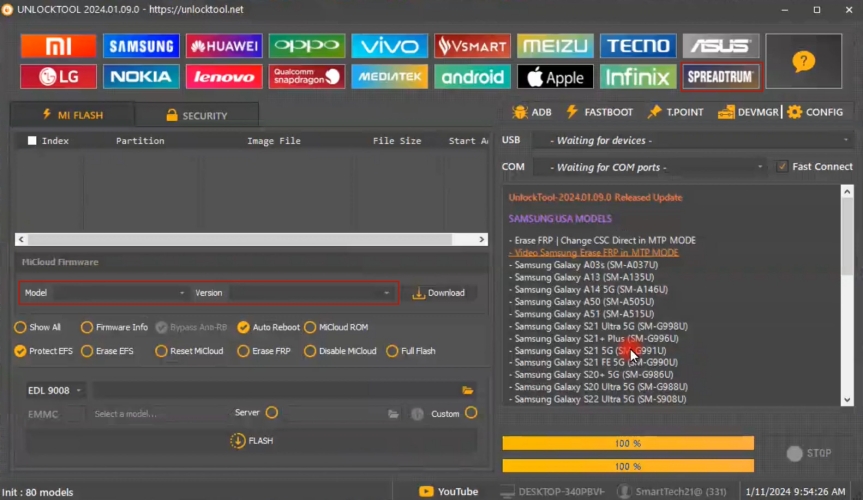Click the lower 100 % progress bar
The image size is (863, 500).
click(x=628, y=466)
